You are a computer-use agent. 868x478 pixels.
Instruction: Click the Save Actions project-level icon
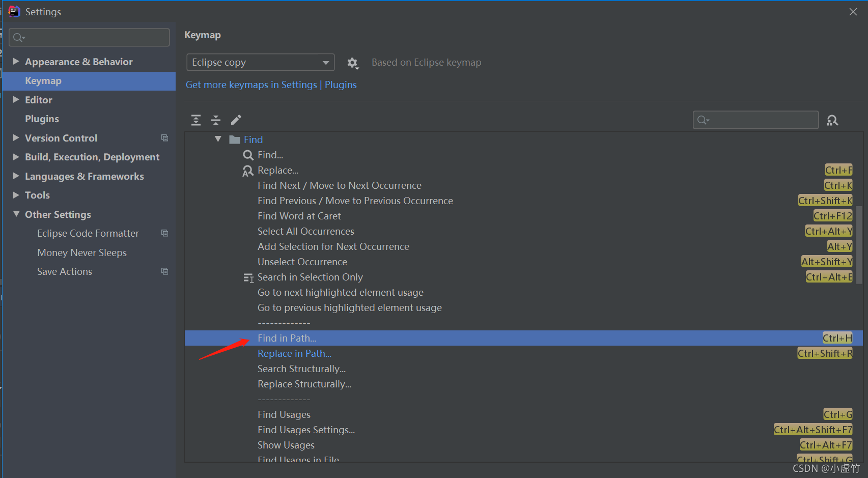(x=165, y=271)
